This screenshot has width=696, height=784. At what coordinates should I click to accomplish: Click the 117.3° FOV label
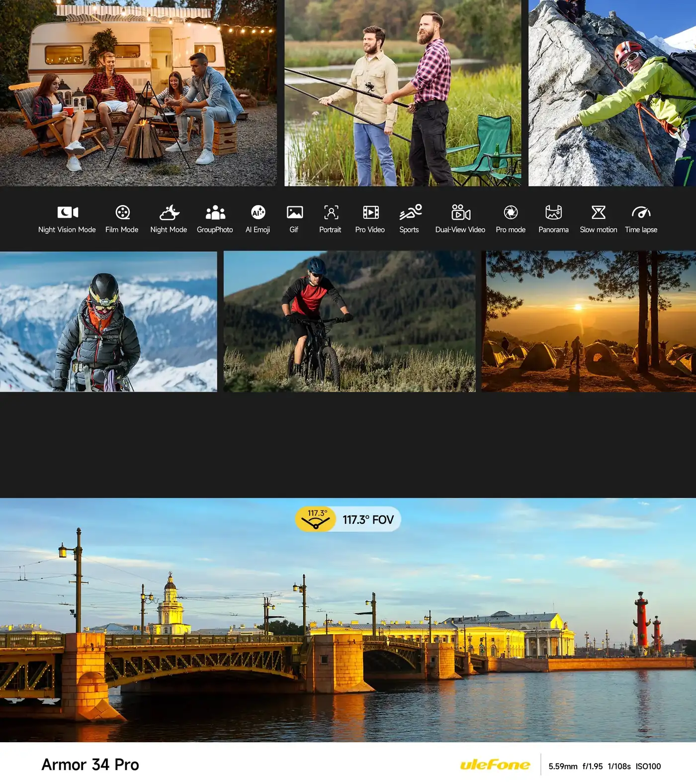point(368,520)
